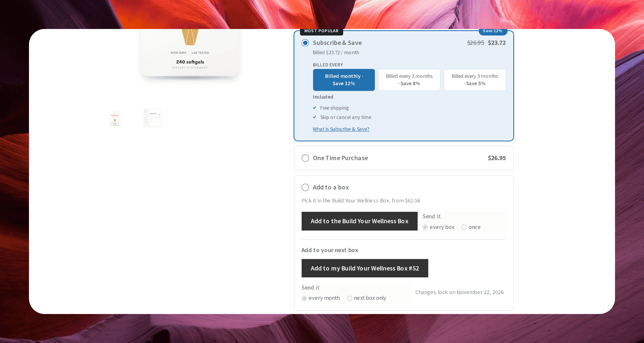Select the Add to a box radio button
Image resolution: width=644 pixels, height=343 pixels.
pos(305,187)
